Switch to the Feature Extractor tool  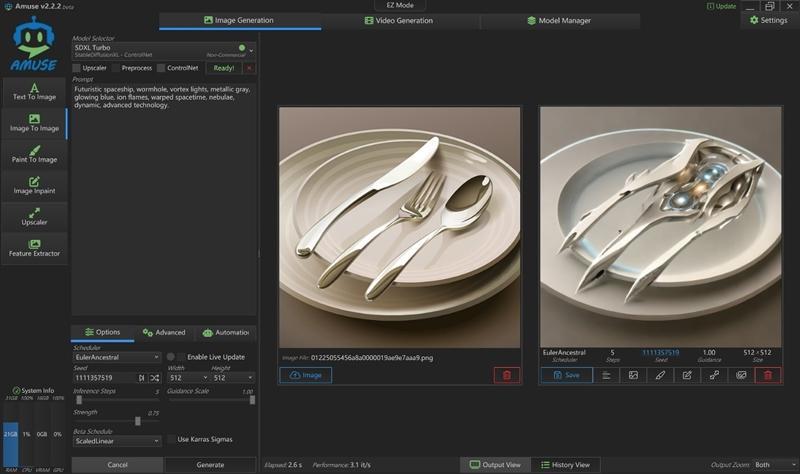pyautogui.click(x=34, y=248)
